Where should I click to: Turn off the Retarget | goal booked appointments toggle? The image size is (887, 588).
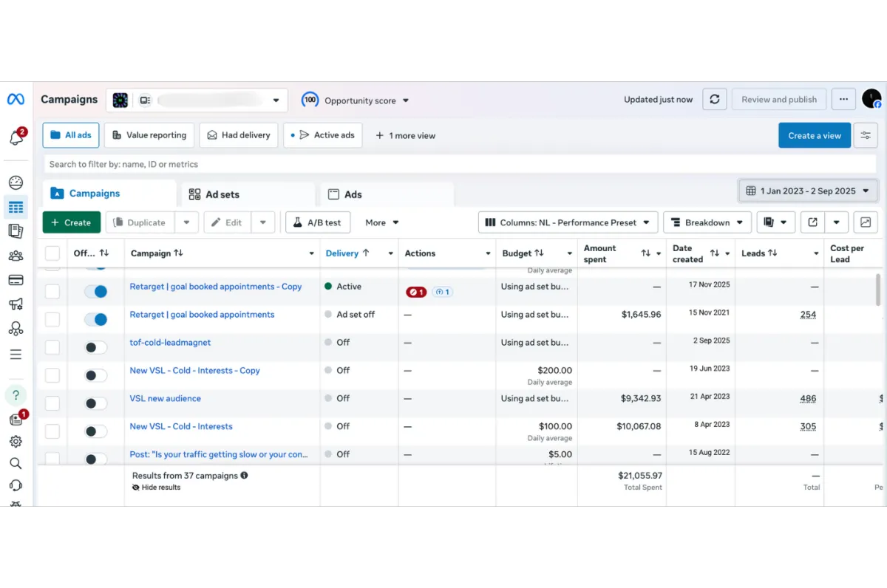point(95,319)
